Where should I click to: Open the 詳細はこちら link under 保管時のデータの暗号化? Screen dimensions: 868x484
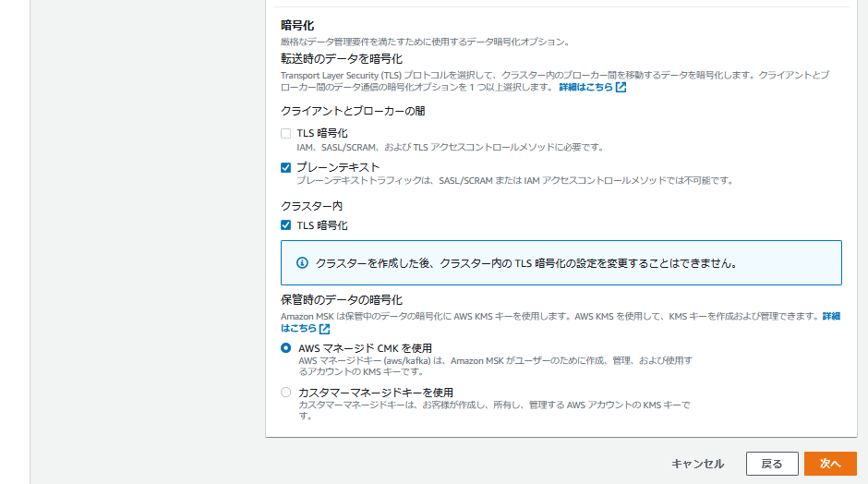coord(306,329)
